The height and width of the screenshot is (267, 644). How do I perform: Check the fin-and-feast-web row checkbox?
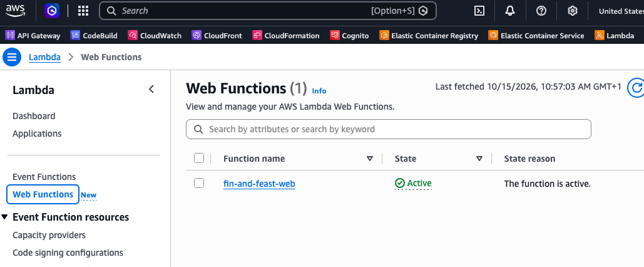click(x=199, y=183)
